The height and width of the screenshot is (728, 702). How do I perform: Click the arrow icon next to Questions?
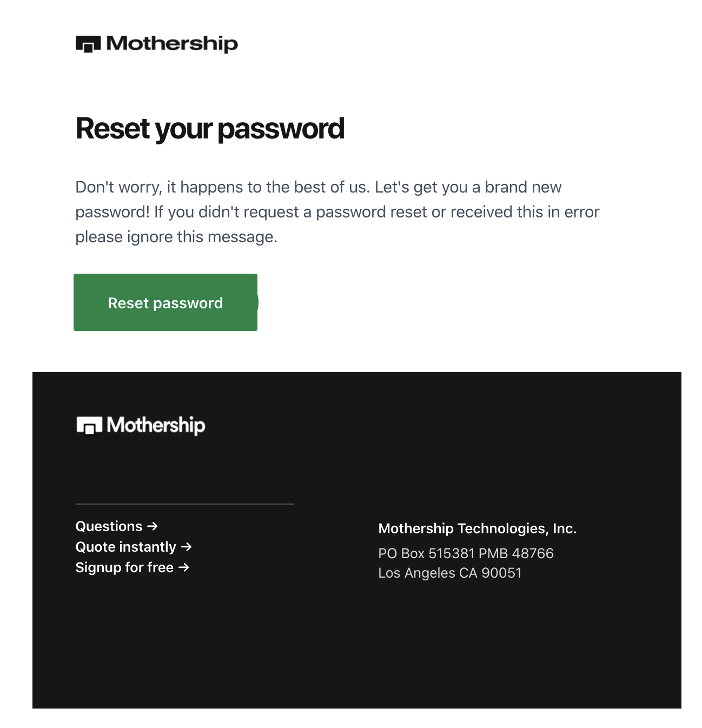tap(153, 526)
